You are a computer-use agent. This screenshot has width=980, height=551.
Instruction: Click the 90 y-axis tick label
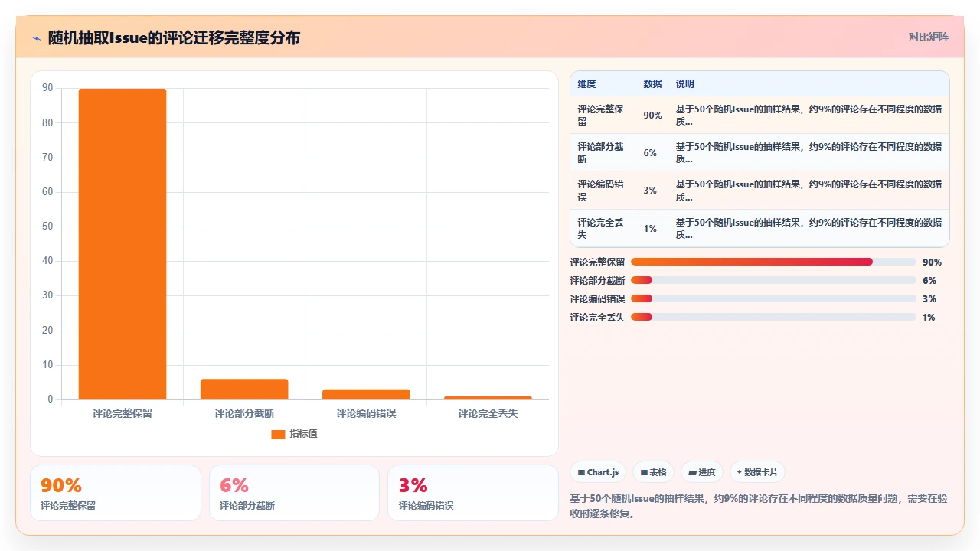[x=47, y=88]
